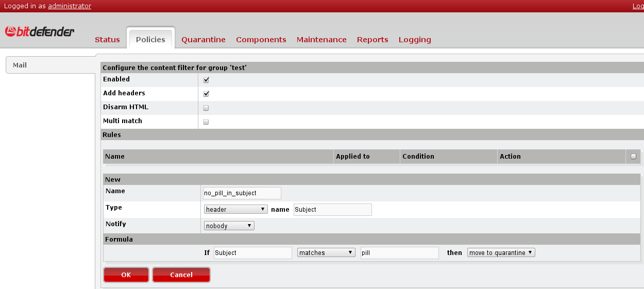Uncheck the Add headers checkbox

tap(206, 94)
